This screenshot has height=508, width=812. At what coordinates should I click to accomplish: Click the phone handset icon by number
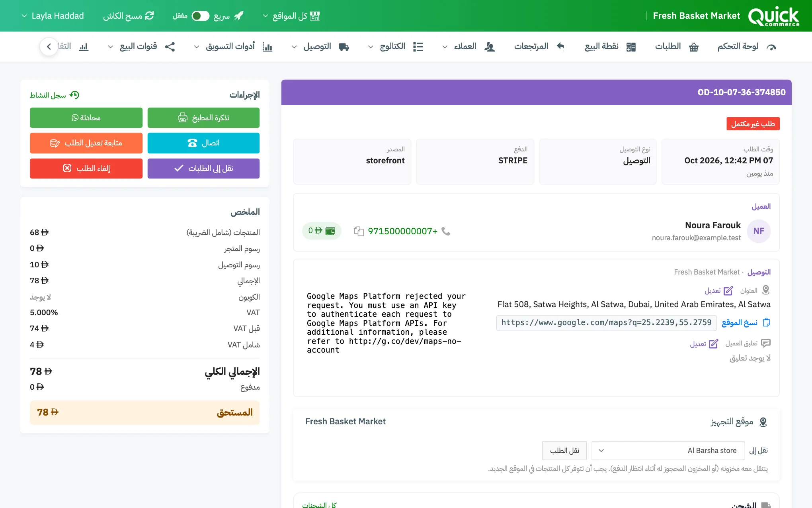coord(446,231)
